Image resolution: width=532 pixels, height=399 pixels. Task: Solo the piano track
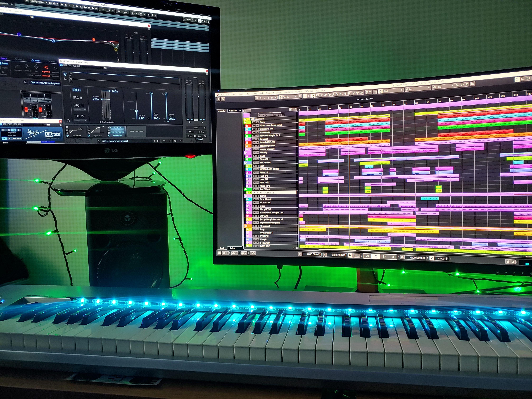[x=257, y=156]
